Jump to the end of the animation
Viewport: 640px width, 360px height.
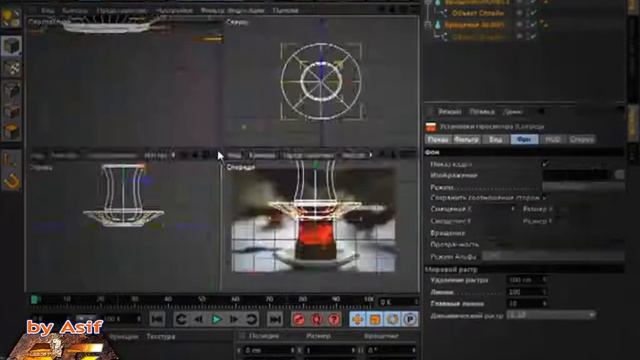coord(275,319)
